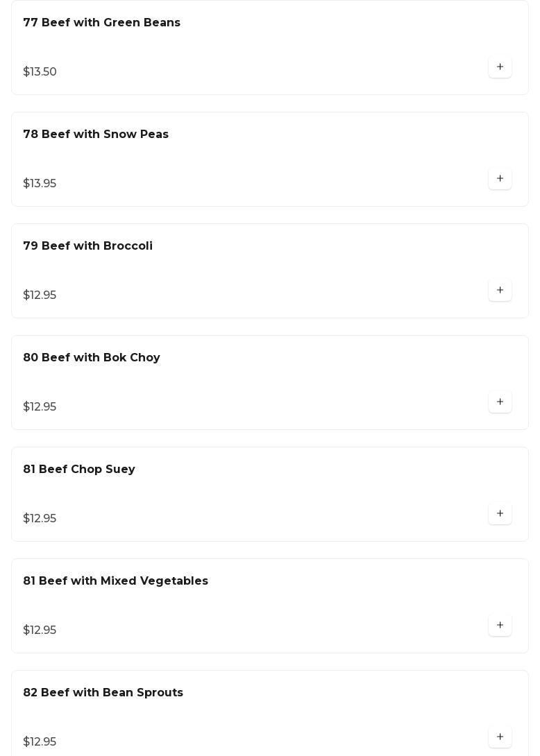
Task: Click the $12.95 price under Beef with Broccoli
Action: coord(40,295)
